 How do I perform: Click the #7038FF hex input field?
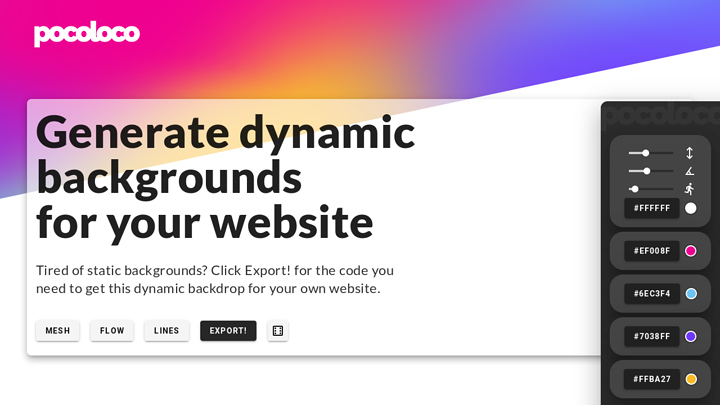(x=652, y=336)
